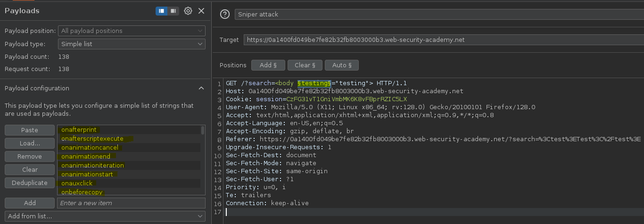This screenshot has width=644, height=224.
Task: Click the Load... button
Action: (30, 143)
